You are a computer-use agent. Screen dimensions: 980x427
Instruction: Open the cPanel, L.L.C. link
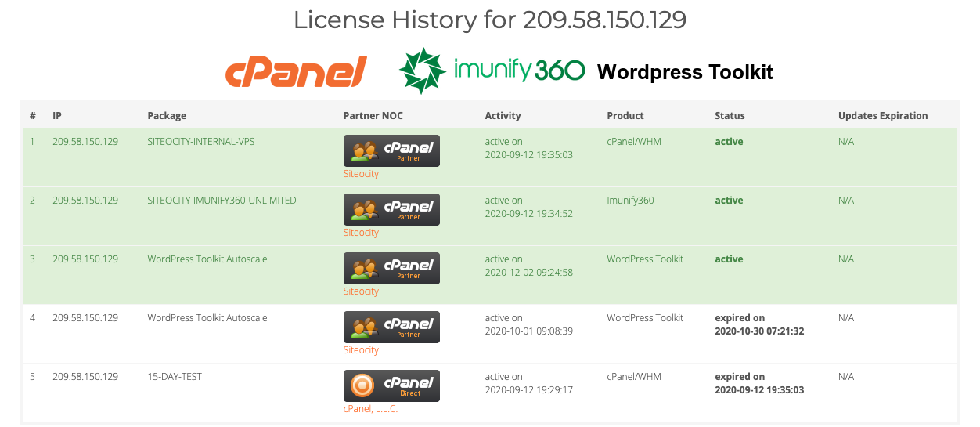tap(370, 409)
